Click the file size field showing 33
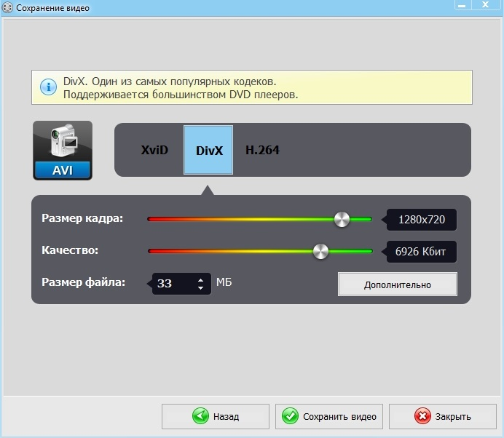This screenshot has width=504, height=438. click(x=181, y=284)
